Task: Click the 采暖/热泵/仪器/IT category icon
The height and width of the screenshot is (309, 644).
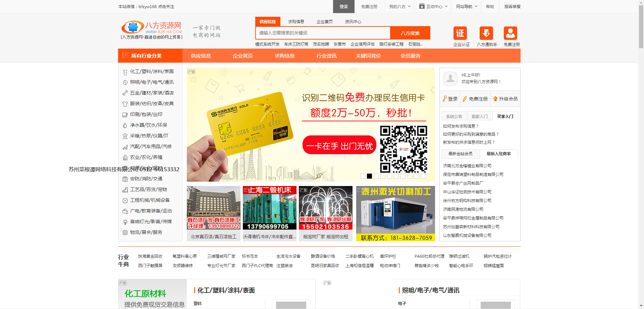Action: [125, 136]
